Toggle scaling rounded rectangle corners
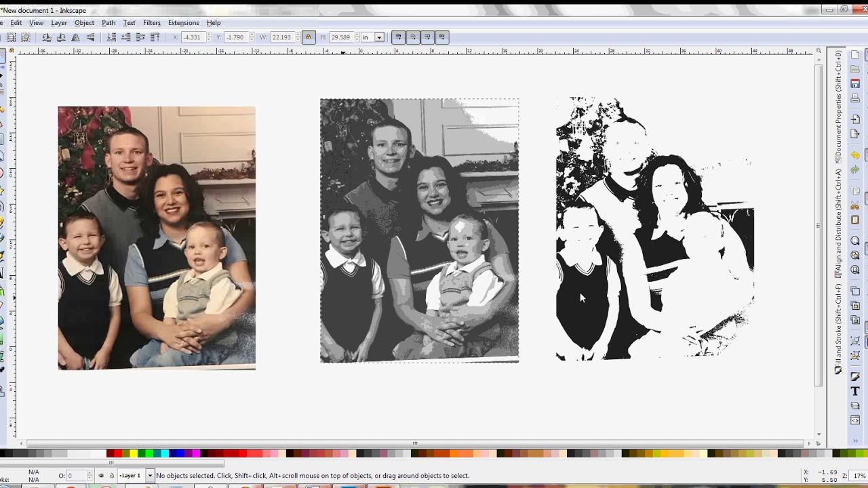This screenshot has width=868, height=488. click(413, 37)
